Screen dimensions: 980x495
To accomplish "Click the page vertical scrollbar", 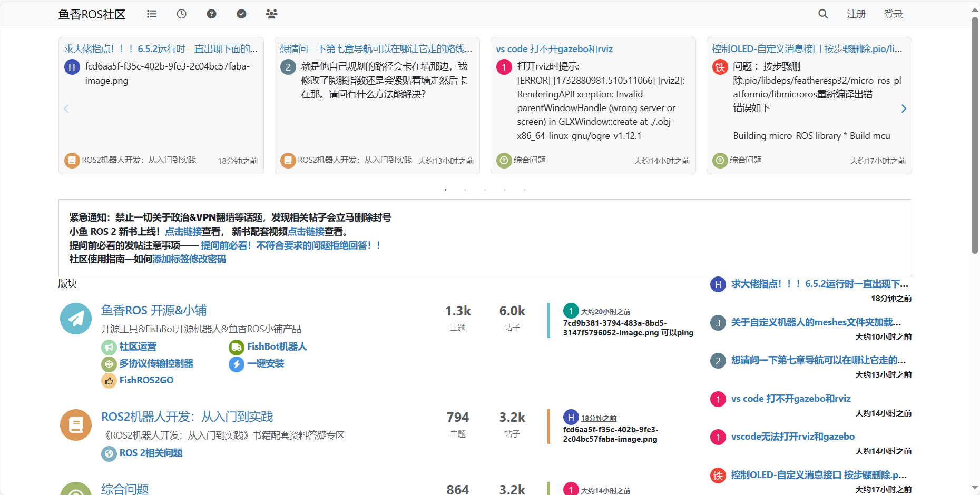I will click(975, 158).
